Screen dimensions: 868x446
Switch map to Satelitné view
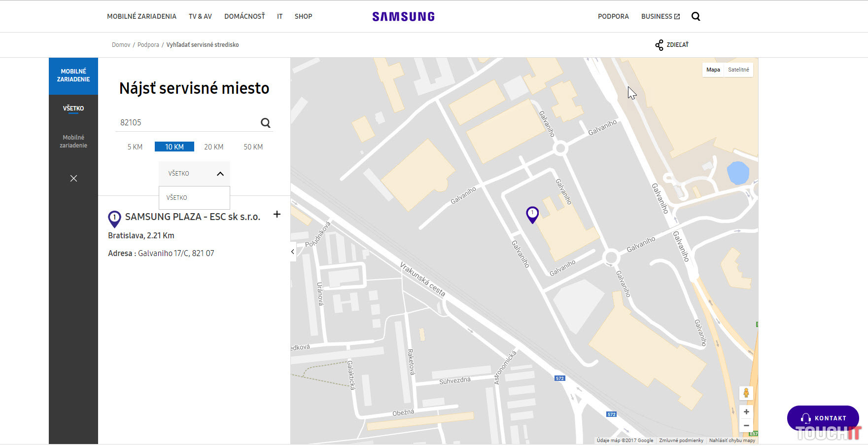coord(738,70)
